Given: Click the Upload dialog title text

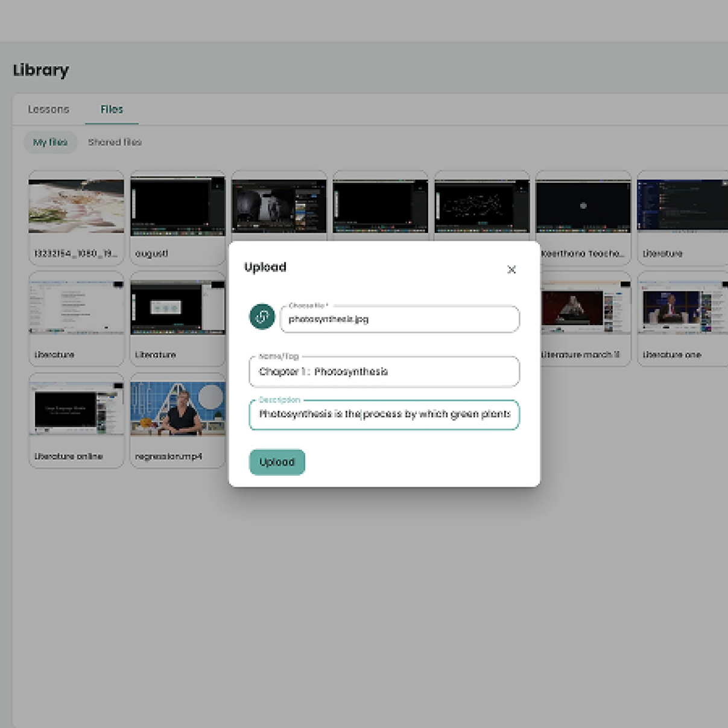Looking at the screenshot, I should (x=265, y=267).
